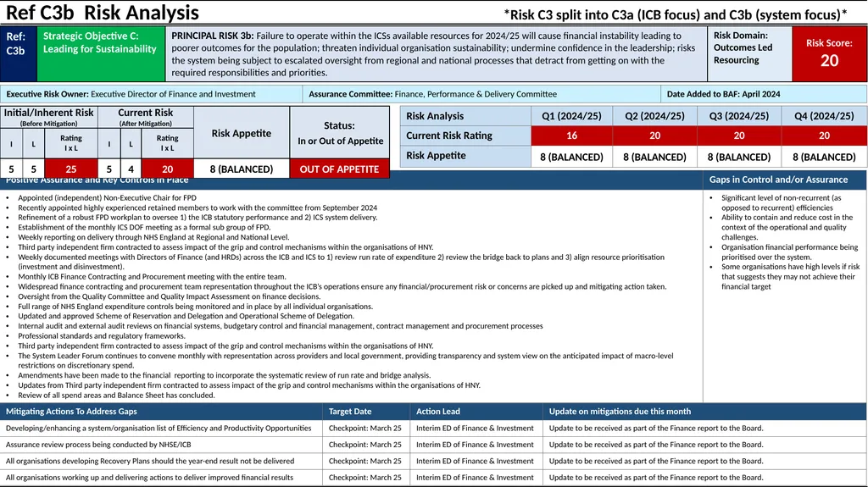
Task: Select 'Weekly reporting on delivery through NHS England' bullet
Action: pyautogui.click(x=153, y=237)
